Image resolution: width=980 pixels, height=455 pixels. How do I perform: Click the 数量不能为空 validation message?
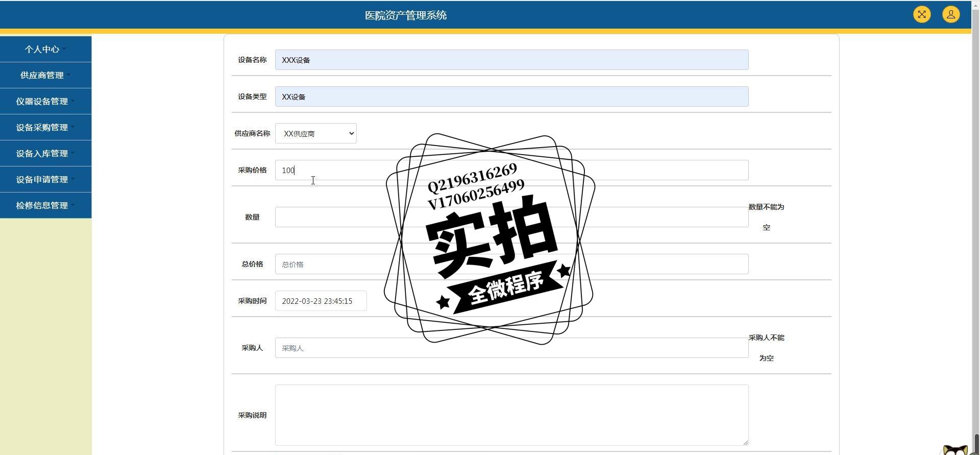pos(766,217)
